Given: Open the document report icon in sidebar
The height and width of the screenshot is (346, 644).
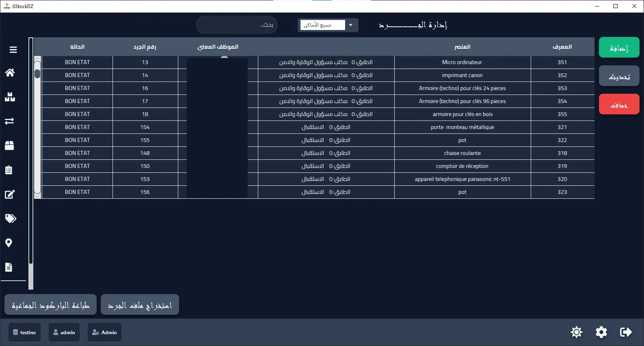Looking at the screenshot, I should (x=9, y=267).
